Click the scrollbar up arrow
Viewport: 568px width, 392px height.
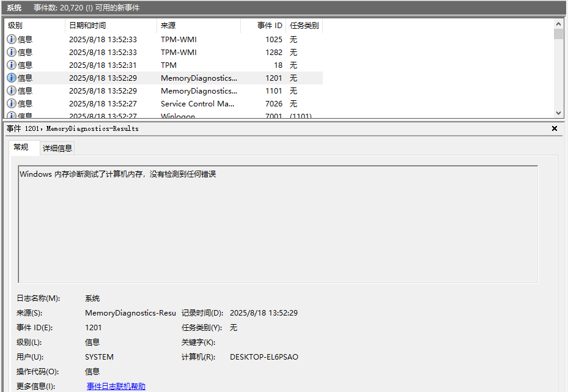(557, 24)
